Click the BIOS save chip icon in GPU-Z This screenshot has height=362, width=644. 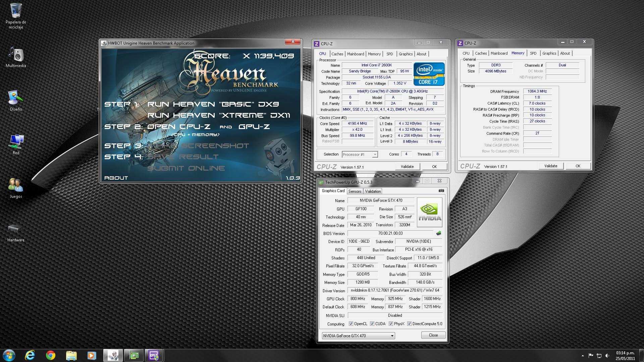438,233
